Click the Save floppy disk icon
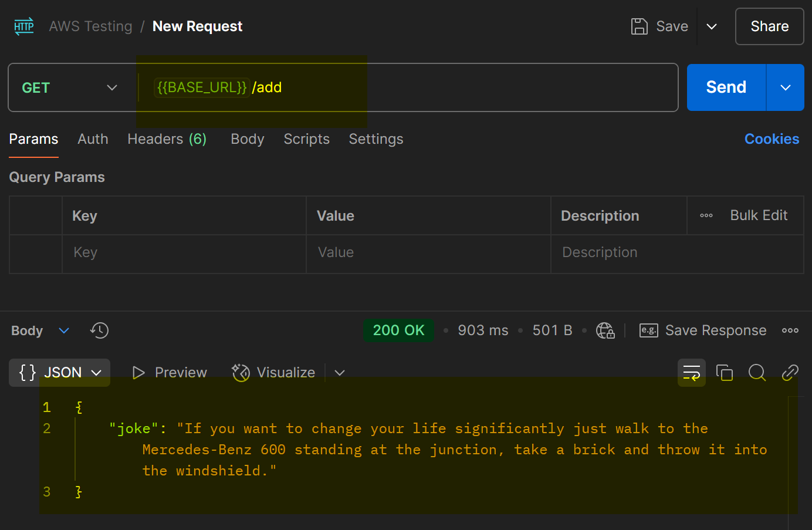Screen dimensions: 812x530 point(639,26)
